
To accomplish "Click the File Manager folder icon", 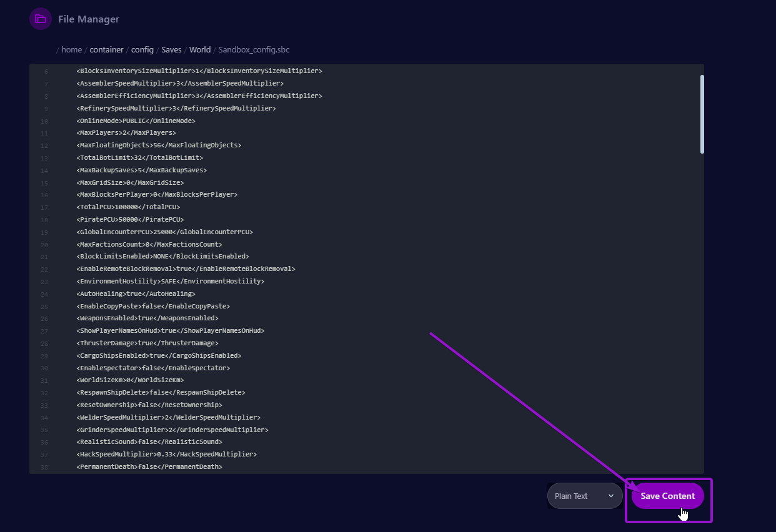I will (x=40, y=19).
